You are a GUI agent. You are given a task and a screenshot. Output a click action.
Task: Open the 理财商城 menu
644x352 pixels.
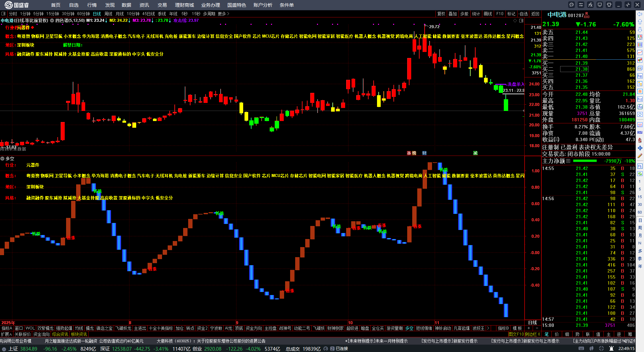tap(184, 5)
